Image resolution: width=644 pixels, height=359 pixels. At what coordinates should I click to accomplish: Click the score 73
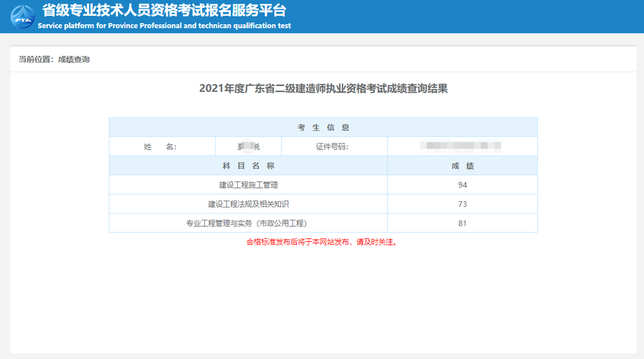tap(462, 204)
